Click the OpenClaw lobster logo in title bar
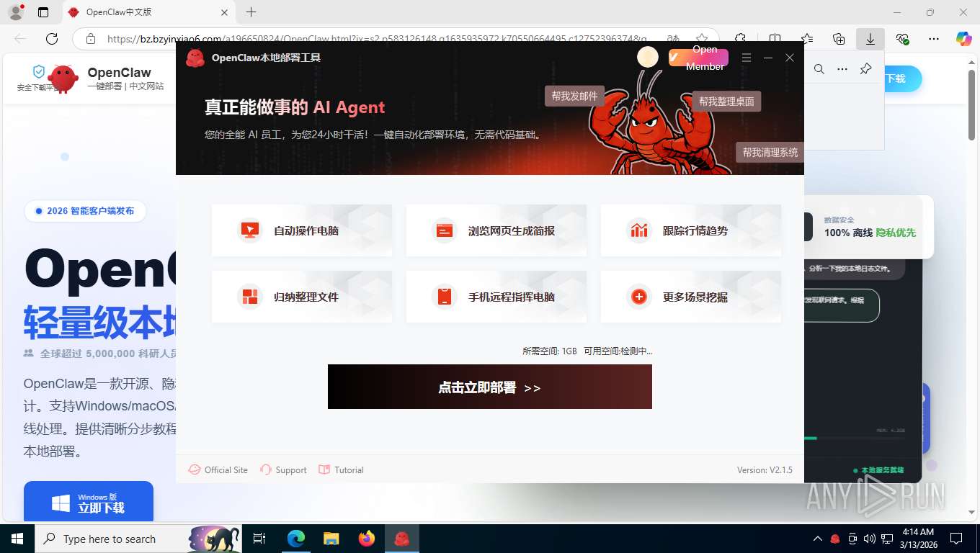Image resolution: width=980 pixels, height=553 pixels. point(195,58)
